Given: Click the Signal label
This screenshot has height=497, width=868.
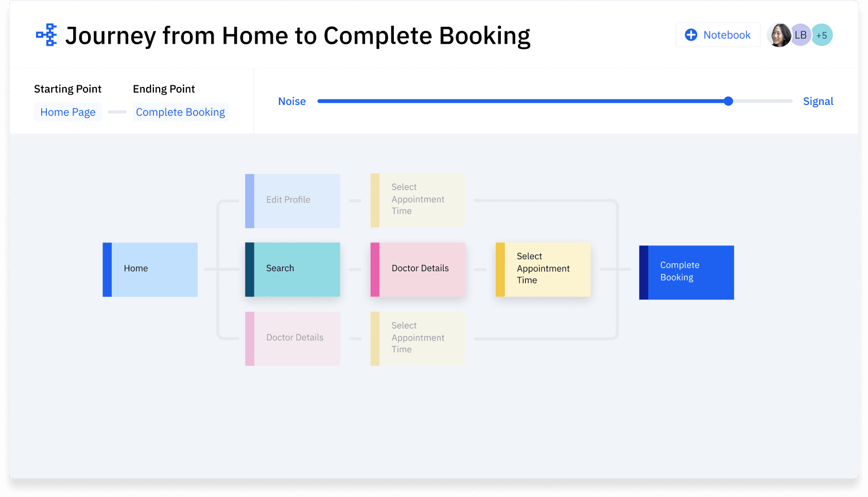Looking at the screenshot, I should [818, 101].
